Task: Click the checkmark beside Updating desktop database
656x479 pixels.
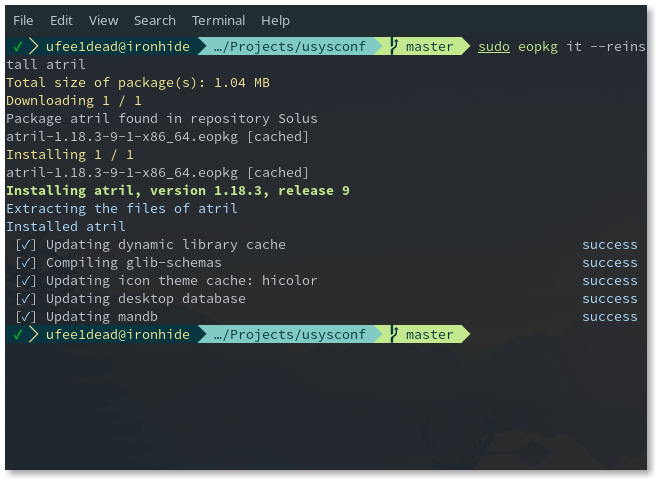Action: [x=26, y=299]
